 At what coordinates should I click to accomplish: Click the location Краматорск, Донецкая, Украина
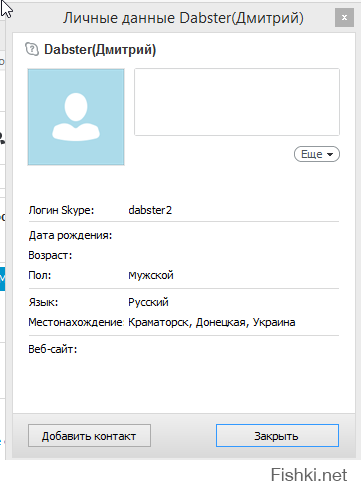pyautogui.click(x=212, y=322)
